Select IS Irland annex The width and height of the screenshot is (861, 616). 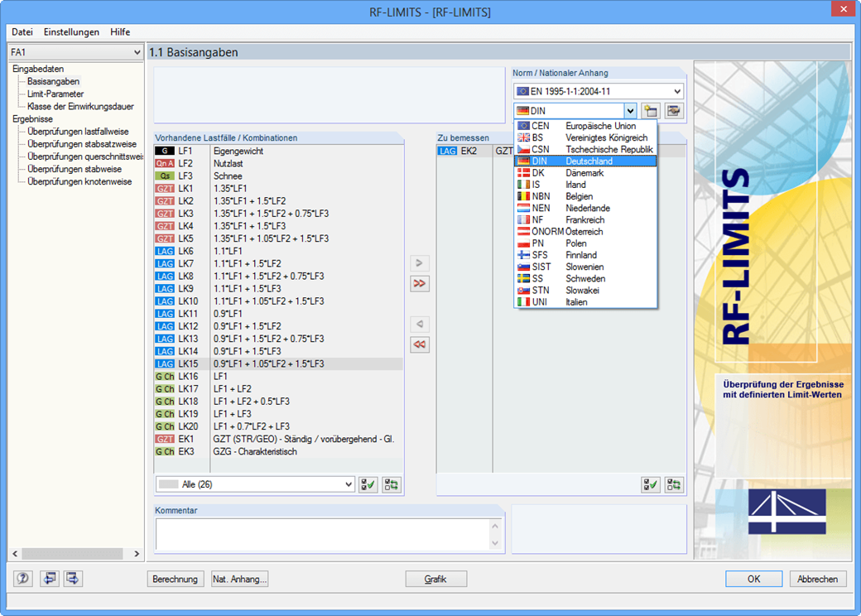(x=585, y=185)
